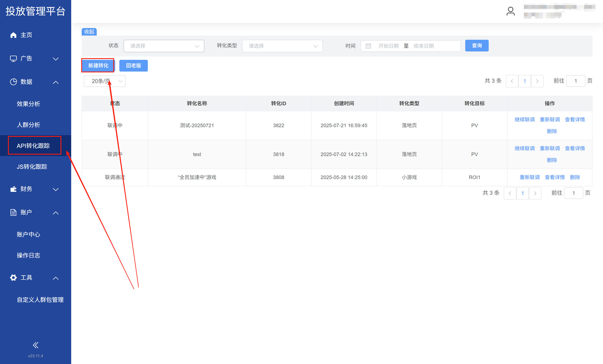603x364 pixels.
Task: Click the home icon beside 主页
Action: point(13,35)
